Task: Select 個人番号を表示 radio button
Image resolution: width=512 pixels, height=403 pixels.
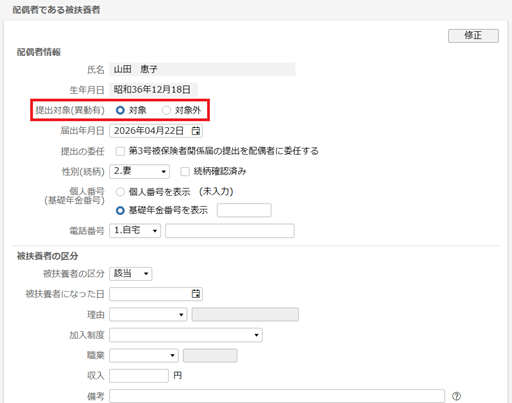Action: [x=120, y=192]
